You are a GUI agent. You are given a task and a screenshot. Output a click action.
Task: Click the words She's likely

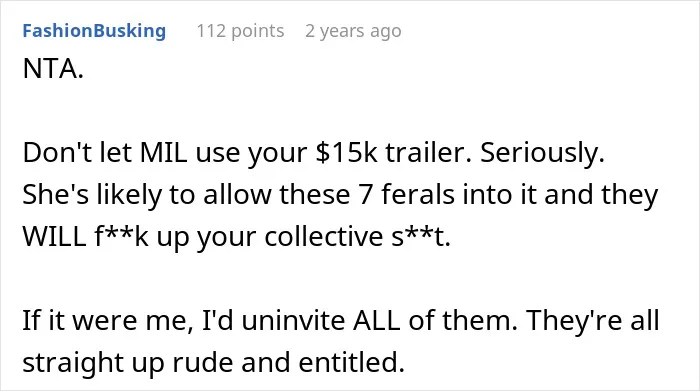(92, 196)
